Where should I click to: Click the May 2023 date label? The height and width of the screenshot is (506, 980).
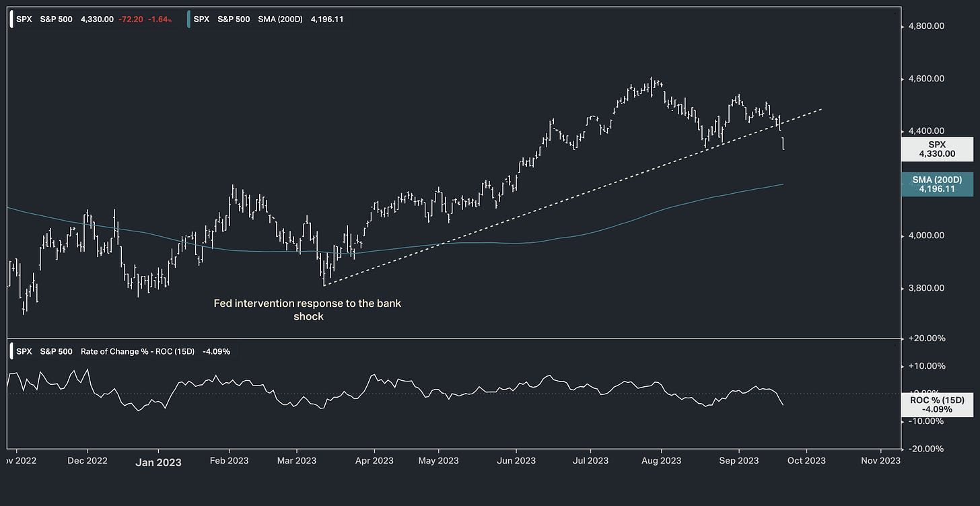(x=438, y=461)
